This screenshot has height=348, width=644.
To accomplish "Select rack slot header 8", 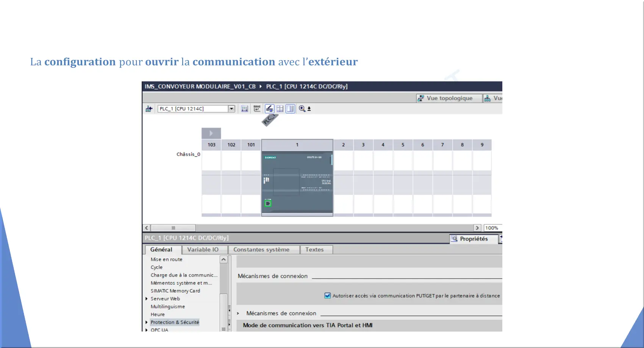I will (x=462, y=145).
